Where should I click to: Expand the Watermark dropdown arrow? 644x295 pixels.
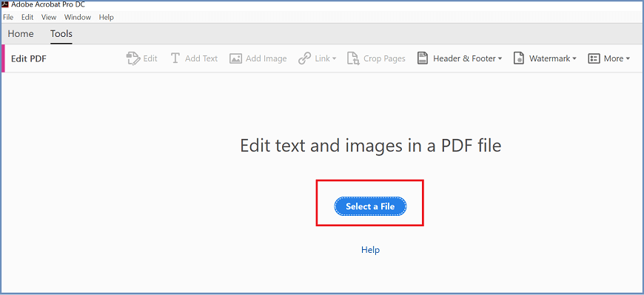coord(574,59)
